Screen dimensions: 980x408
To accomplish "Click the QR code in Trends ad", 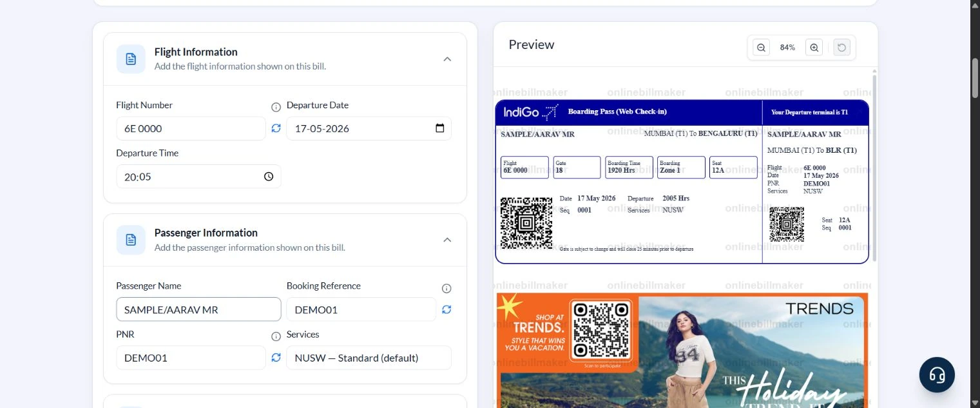I will (x=600, y=331).
